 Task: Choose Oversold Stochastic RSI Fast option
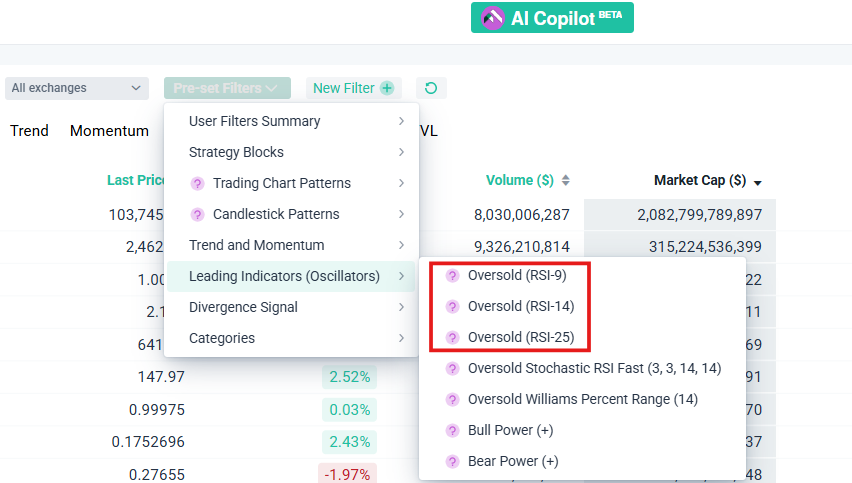[x=594, y=369]
